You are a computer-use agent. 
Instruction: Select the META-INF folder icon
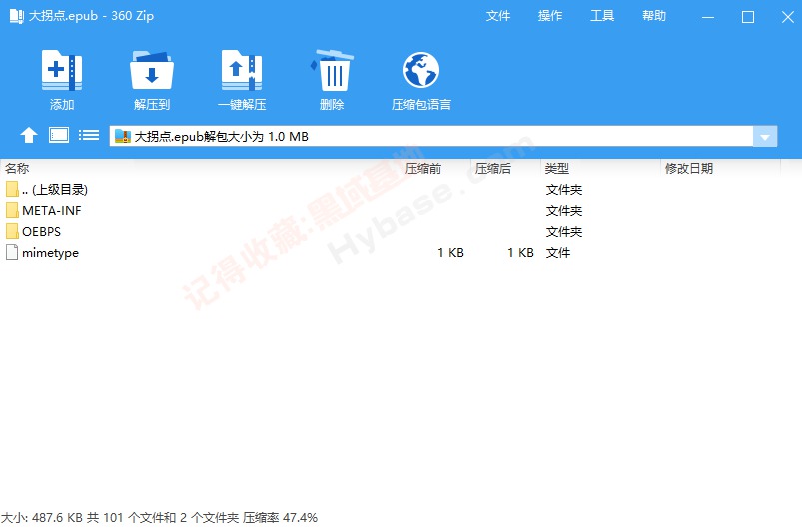point(12,210)
